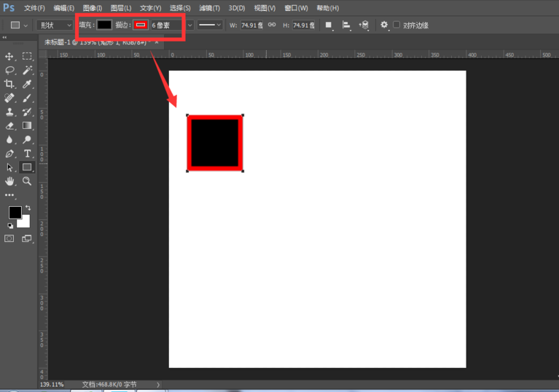559x392 pixels.
Task: Swap foreground and background colors
Action: 28,208
